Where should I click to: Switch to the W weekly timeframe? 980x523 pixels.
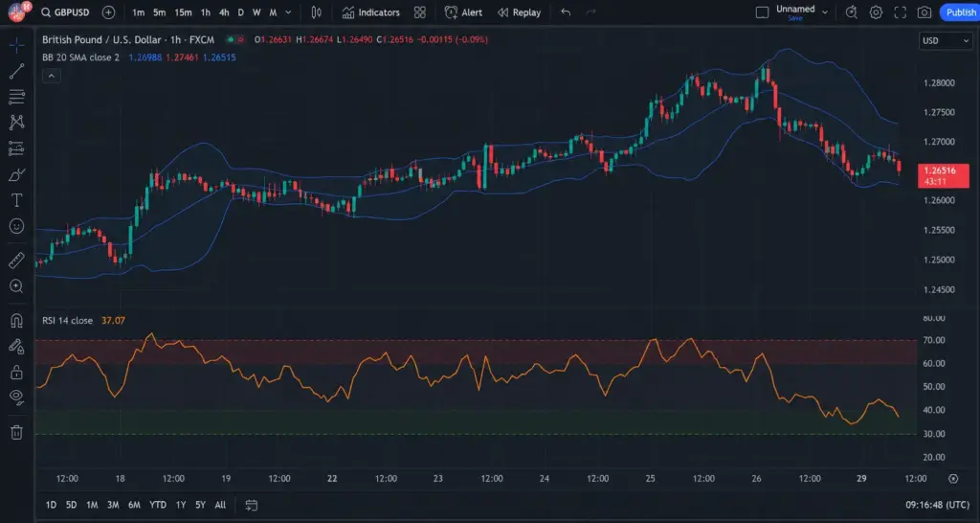[256, 12]
